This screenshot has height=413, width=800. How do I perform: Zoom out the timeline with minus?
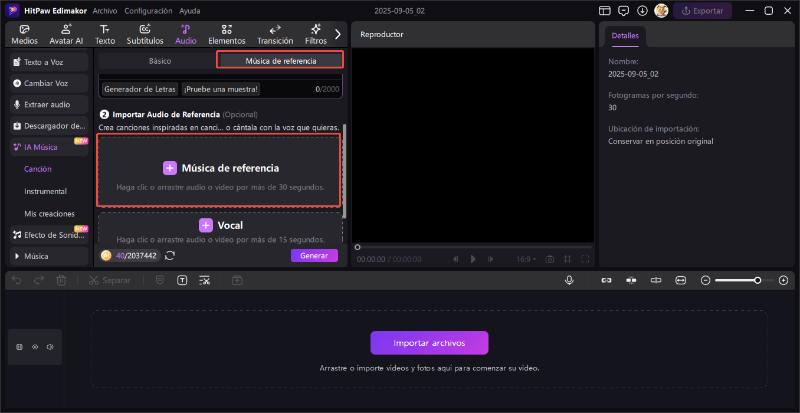point(705,280)
